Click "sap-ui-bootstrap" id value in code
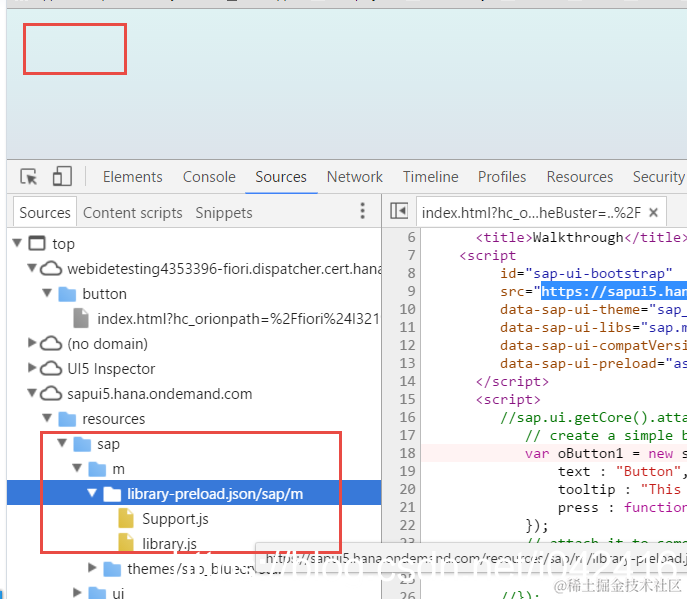The width and height of the screenshot is (687, 599). pos(598,273)
